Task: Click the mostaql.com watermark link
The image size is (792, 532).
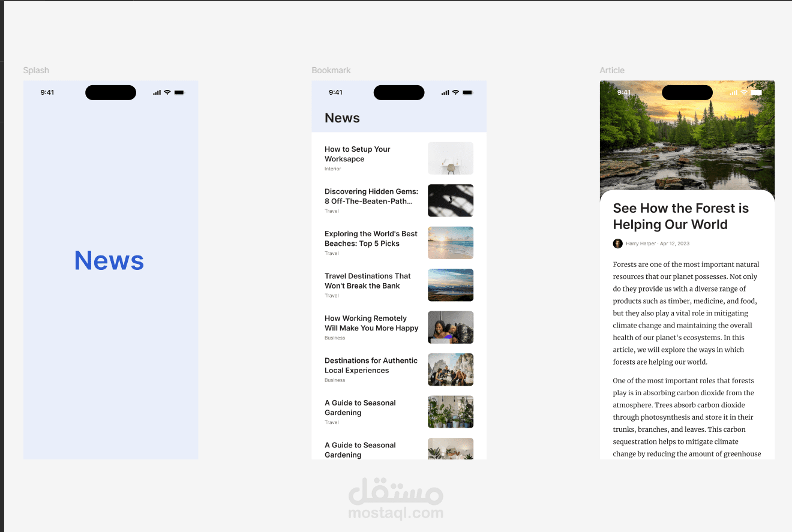Action: [396, 513]
